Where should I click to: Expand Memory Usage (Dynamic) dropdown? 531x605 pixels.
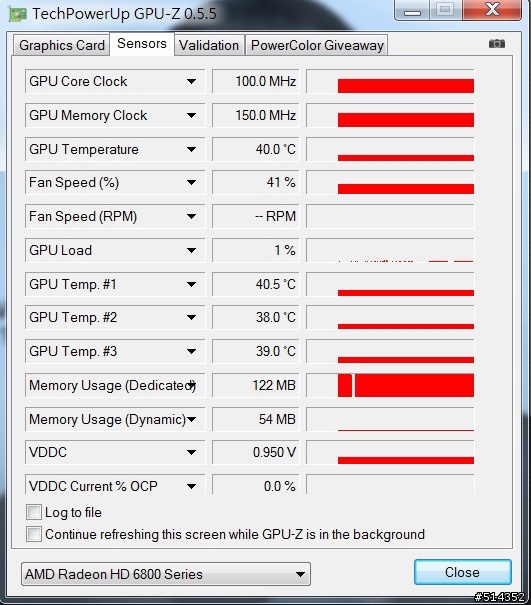pos(191,419)
